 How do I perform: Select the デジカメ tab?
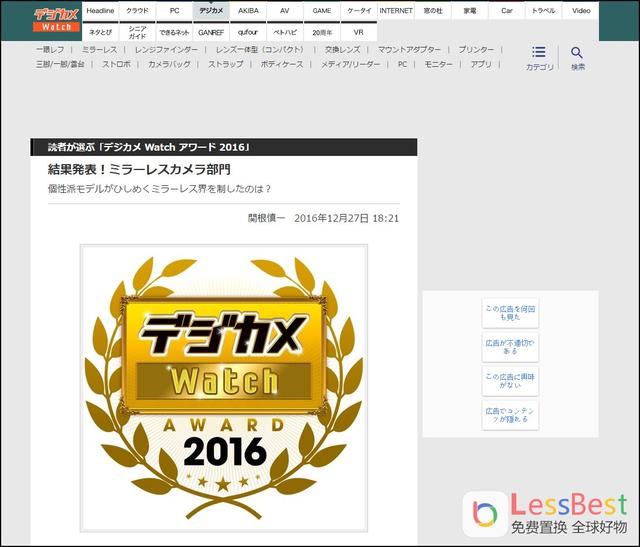pos(211,11)
